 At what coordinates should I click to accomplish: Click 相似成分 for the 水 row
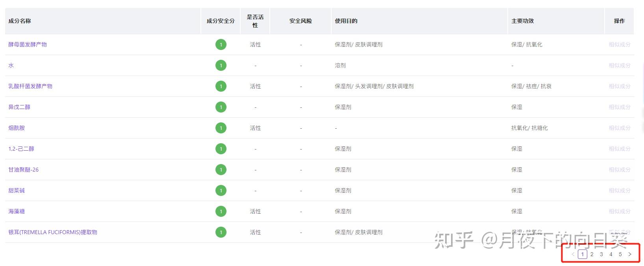(x=620, y=65)
